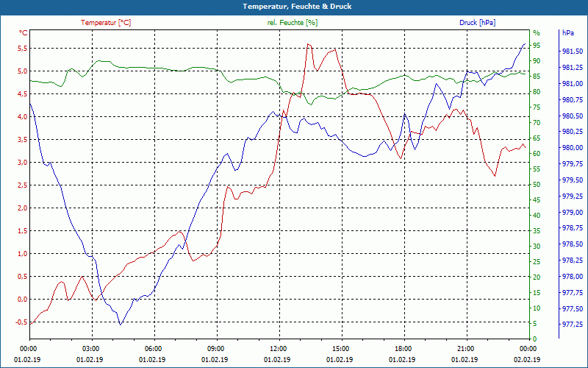The height and width of the screenshot is (368, 588).
Task: Click '70' on the green humidity axis
Action: 537,123
